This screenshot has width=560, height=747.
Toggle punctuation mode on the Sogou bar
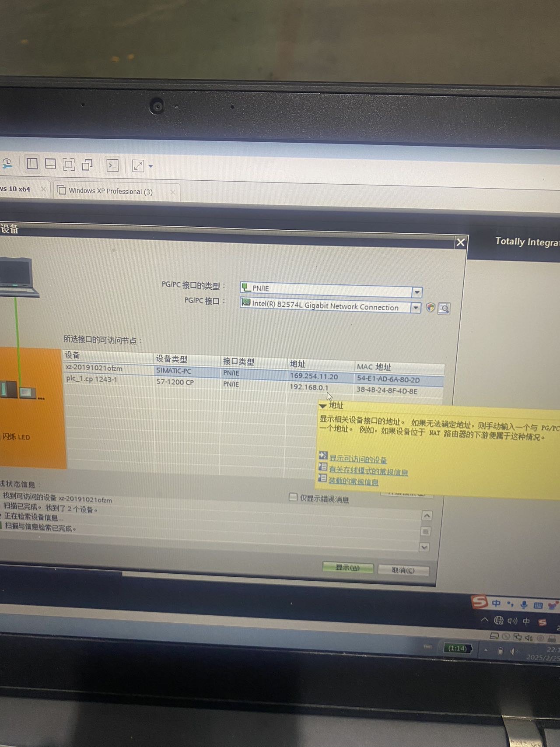coord(510,604)
